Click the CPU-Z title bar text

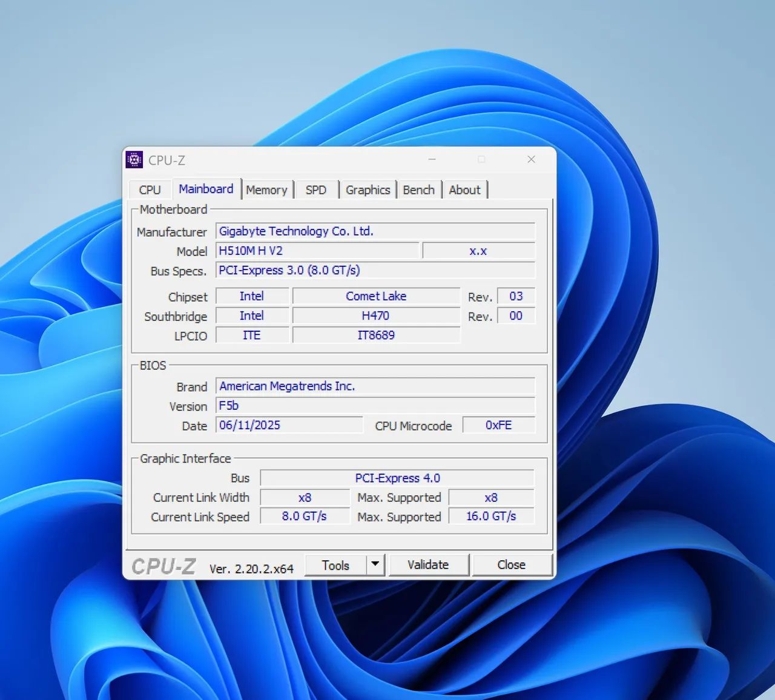(x=167, y=160)
